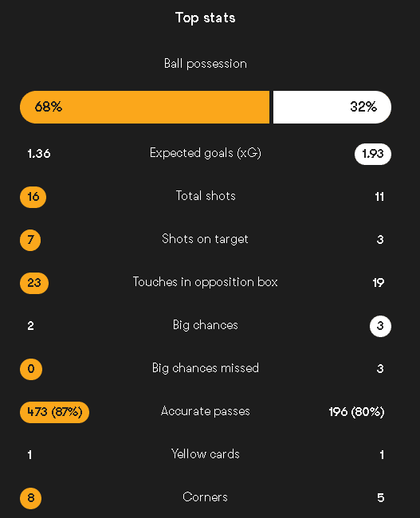Click the white 3 big chances badge
Screen dimensions: 420x518
click(x=380, y=326)
